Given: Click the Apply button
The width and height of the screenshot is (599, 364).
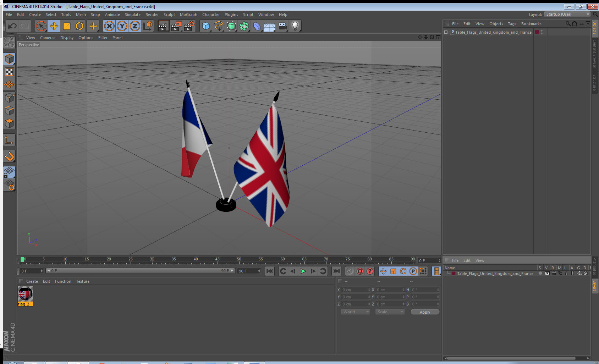Looking at the screenshot, I should coord(425,312).
